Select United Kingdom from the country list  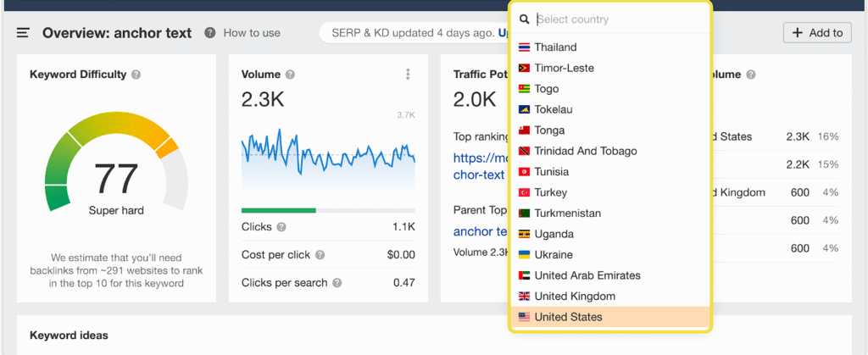point(575,297)
